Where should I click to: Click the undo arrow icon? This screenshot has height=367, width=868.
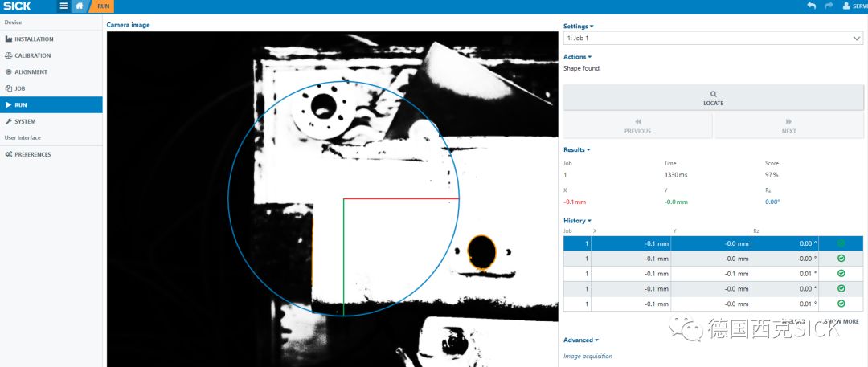[811, 6]
